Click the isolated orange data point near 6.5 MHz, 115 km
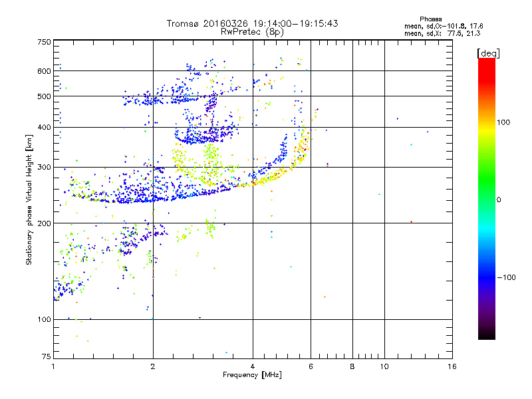This screenshot has width=532, height=399. click(x=325, y=297)
